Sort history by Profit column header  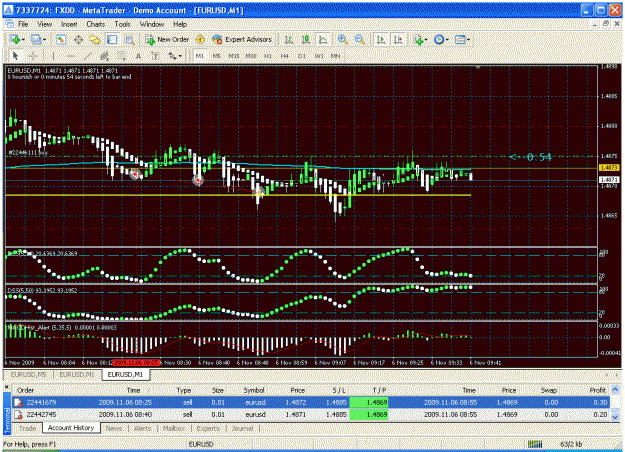coord(597,390)
